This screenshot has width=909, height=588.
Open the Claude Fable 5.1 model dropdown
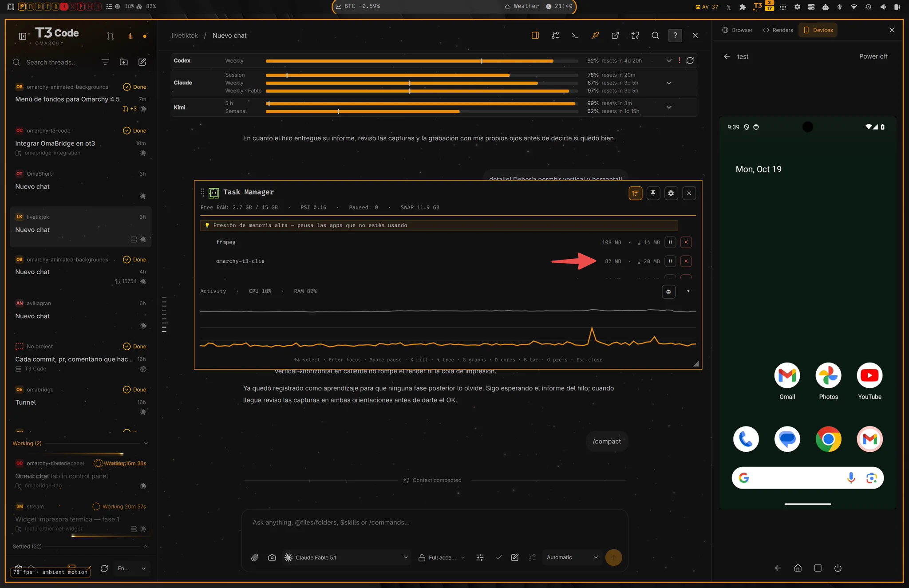coord(346,557)
